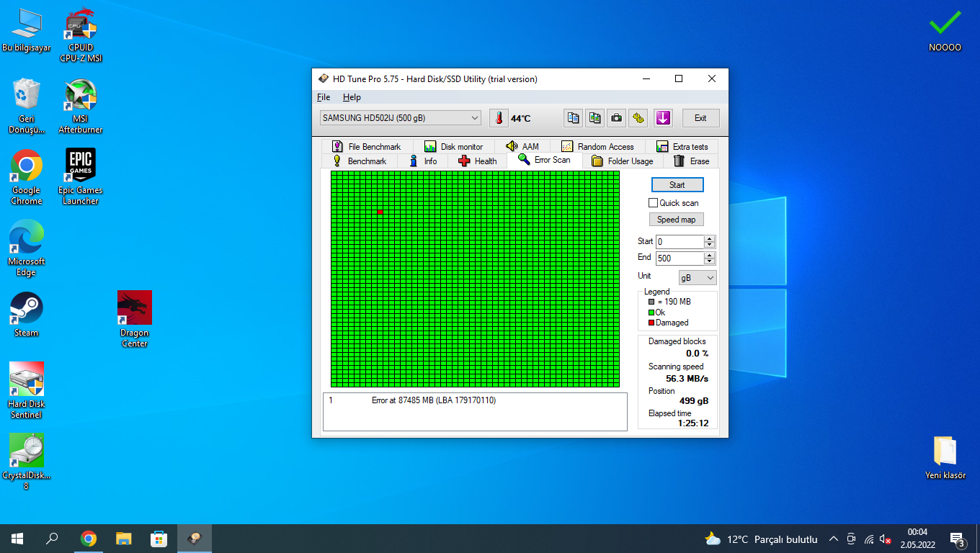Switch to the Erase tab

[x=691, y=161]
